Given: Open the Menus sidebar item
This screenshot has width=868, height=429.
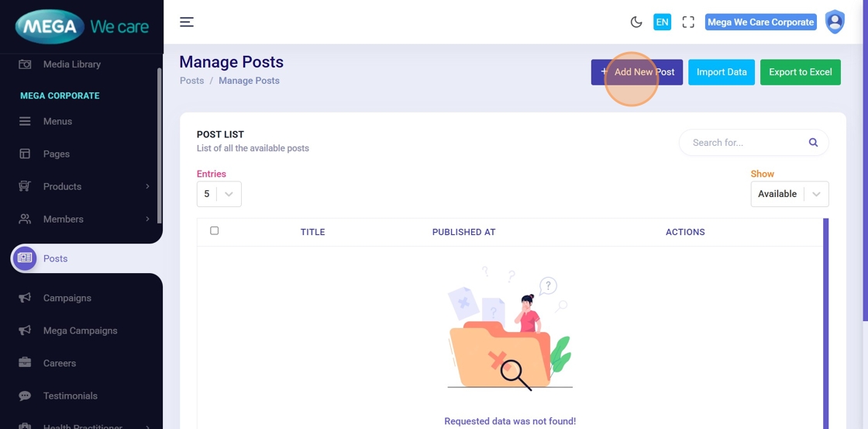Looking at the screenshot, I should tap(57, 121).
